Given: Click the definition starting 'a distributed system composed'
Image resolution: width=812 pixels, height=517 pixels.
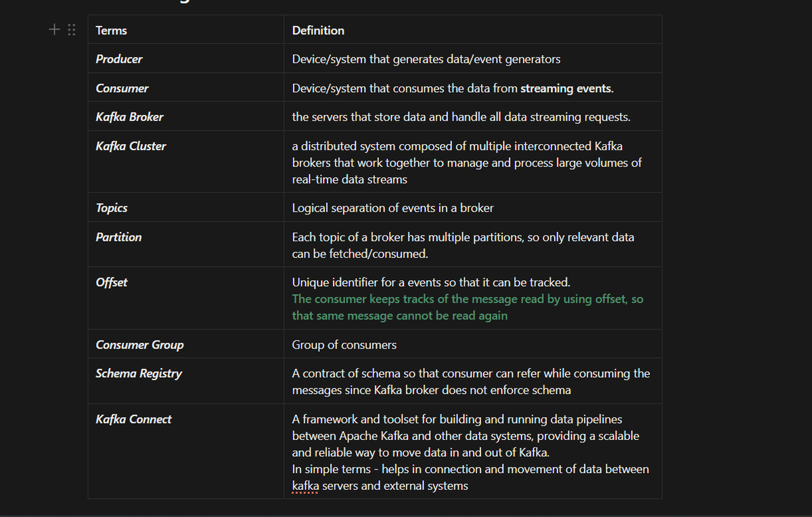Looking at the screenshot, I should click(x=467, y=162).
